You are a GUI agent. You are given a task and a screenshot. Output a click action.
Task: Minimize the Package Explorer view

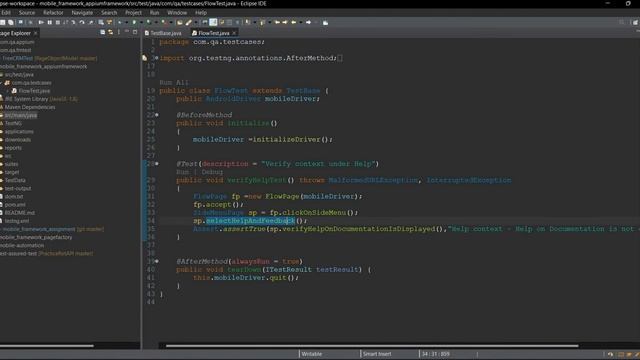[x=127, y=31]
